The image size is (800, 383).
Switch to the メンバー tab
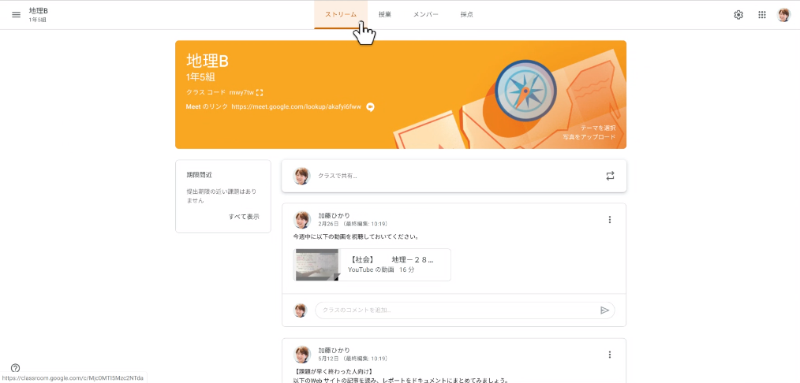pos(426,15)
